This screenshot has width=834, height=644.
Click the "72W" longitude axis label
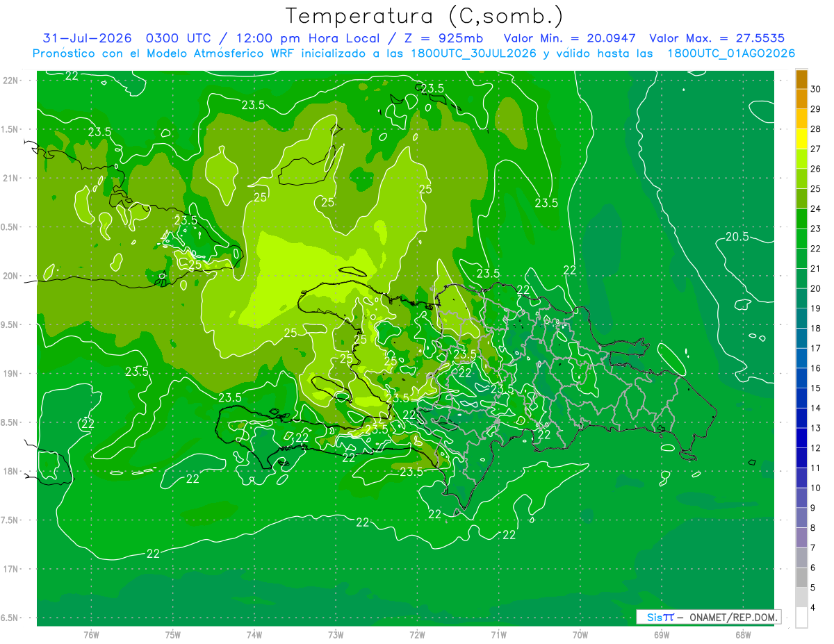pyautogui.click(x=417, y=636)
